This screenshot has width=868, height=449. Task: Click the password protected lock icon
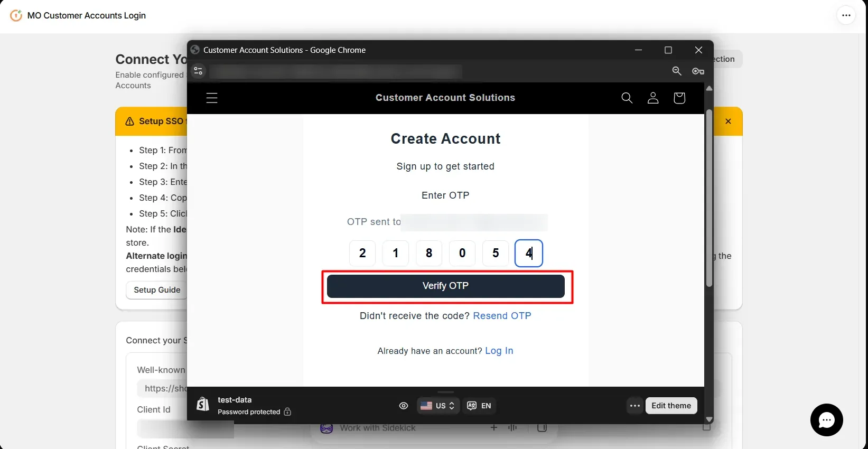click(287, 411)
